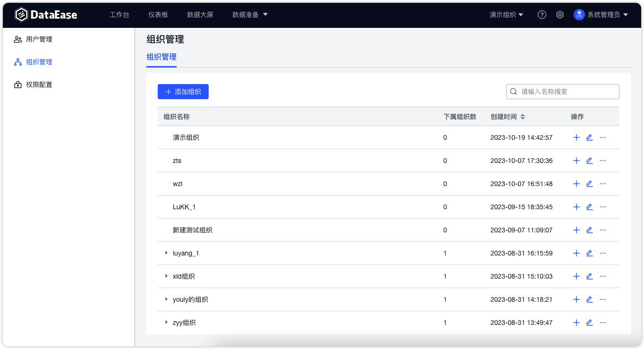Expand the youly的组织 tree row
Viewport: 644px width, 349px height.
point(166,299)
